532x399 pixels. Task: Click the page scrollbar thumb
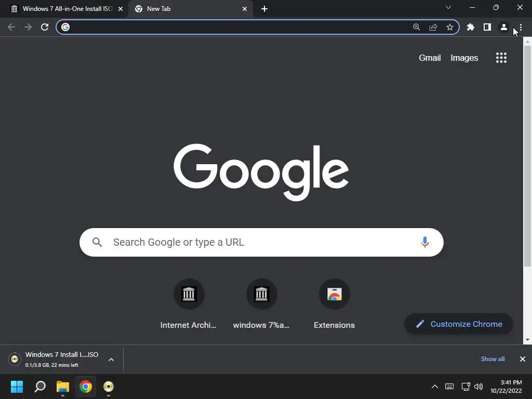(x=527, y=156)
